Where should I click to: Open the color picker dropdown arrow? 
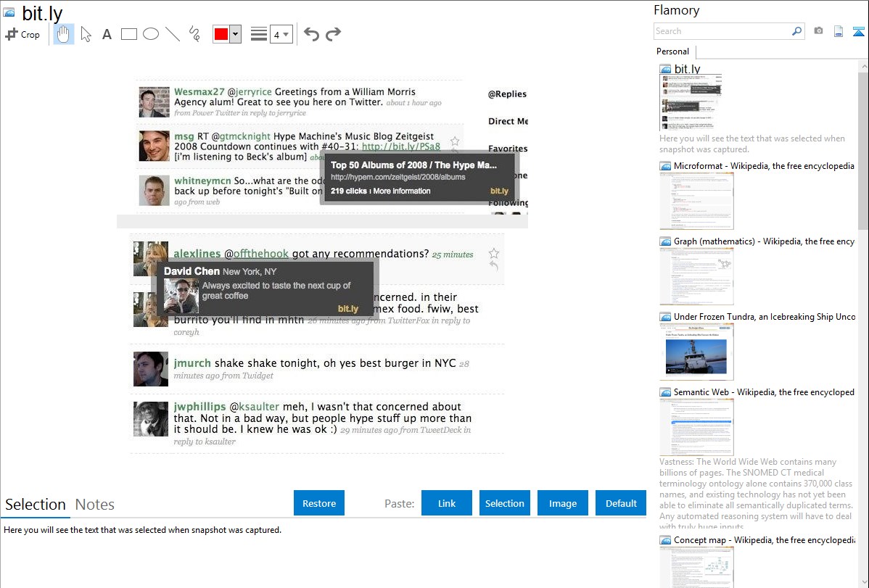click(235, 34)
